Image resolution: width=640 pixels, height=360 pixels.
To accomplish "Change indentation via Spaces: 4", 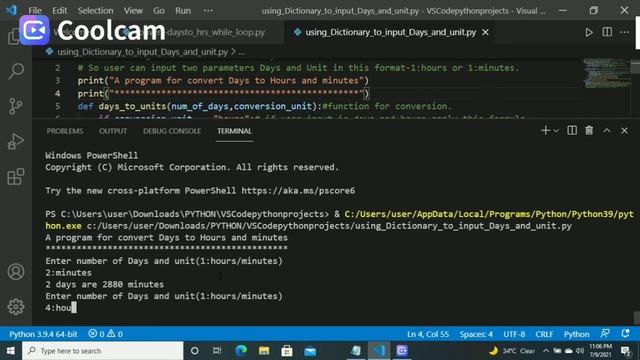I will (476, 334).
